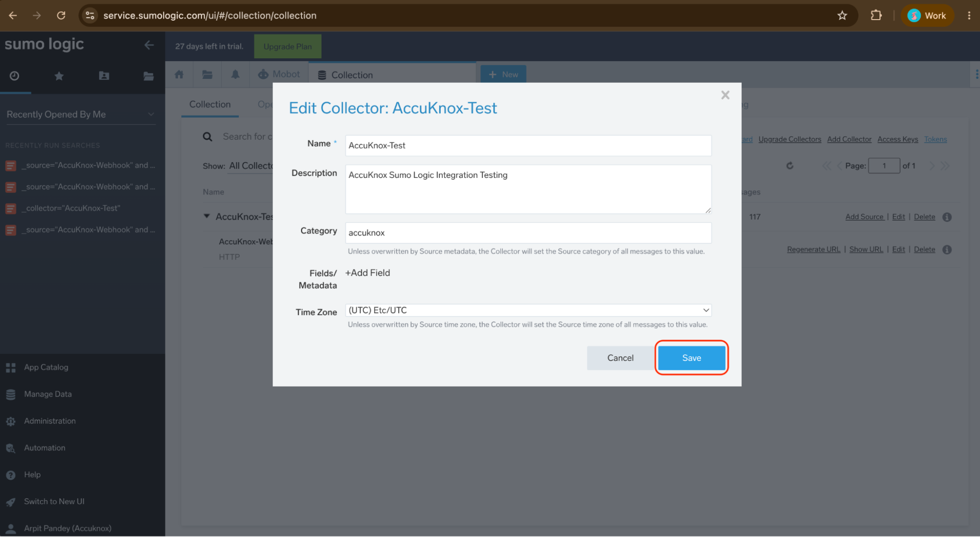Viewport: 980px width, 537px height.
Task: Go back in browser
Action: pyautogui.click(x=13, y=16)
